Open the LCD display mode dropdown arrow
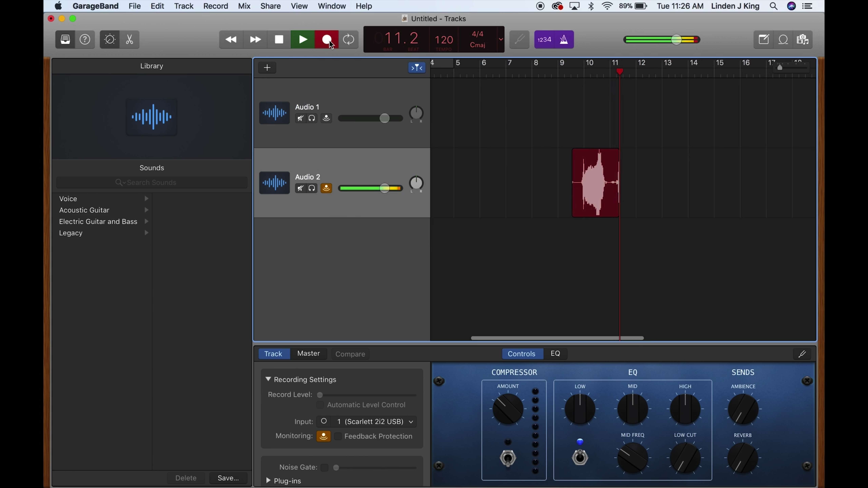The width and height of the screenshot is (868, 488). click(x=501, y=39)
